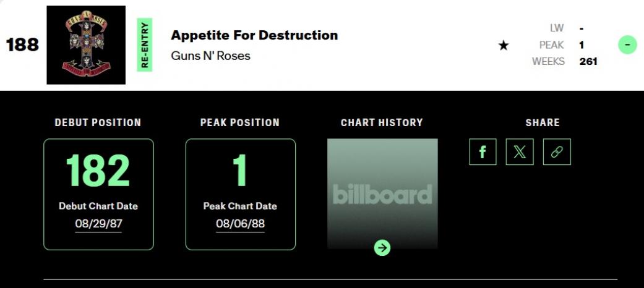Click the large peak position number 1
This screenshot has height=288, width=644.
click(240, 170)
